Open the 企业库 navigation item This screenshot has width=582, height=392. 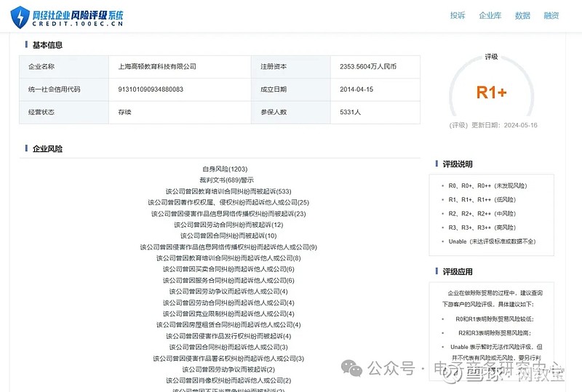pos(490,15)
